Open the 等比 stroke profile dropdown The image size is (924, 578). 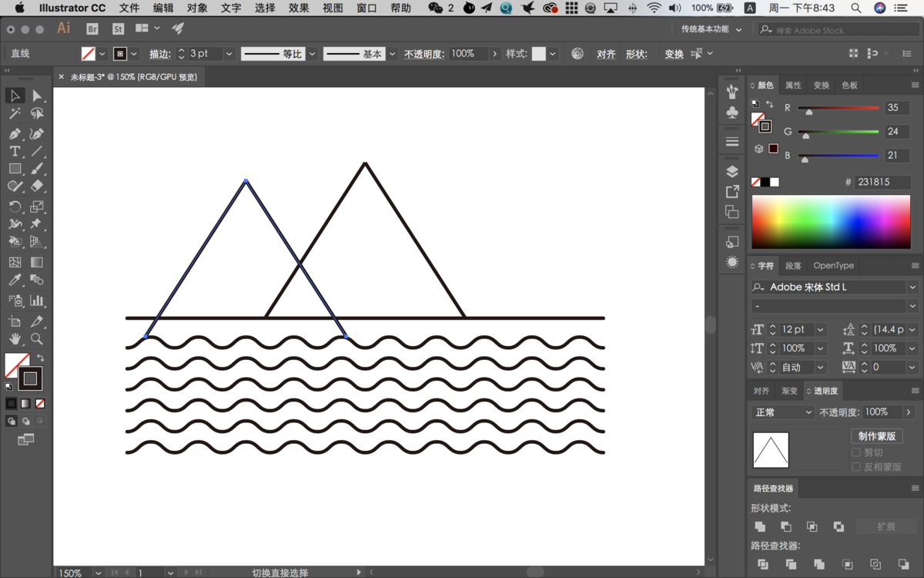[311, 54]
